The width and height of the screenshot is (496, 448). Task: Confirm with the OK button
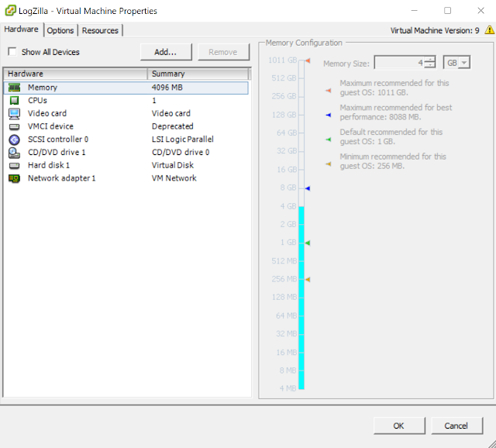coord(399,426)
